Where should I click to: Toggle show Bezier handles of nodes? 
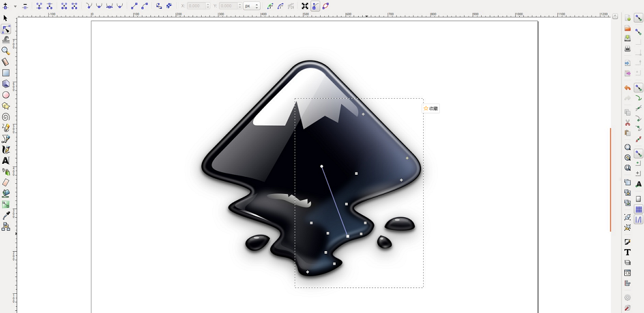(x=315, y=6)
